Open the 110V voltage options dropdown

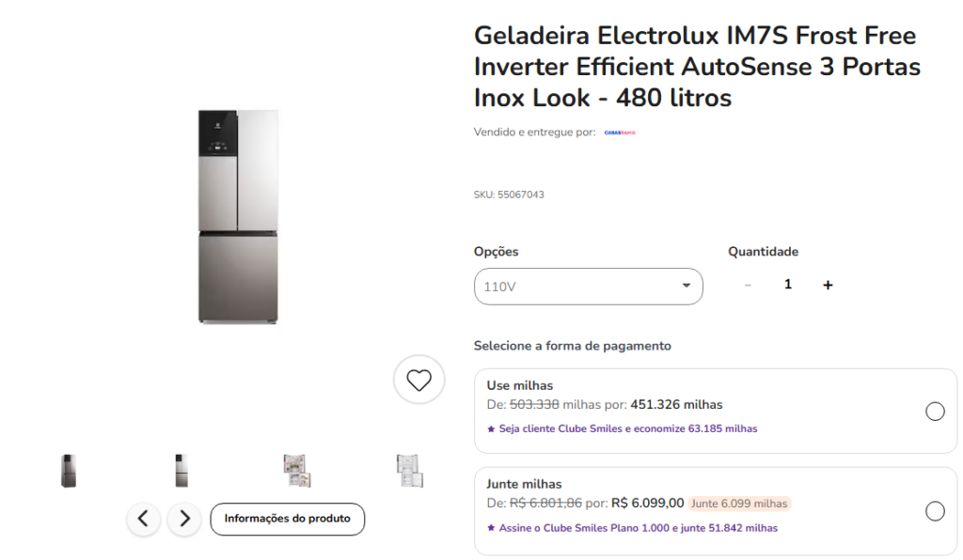tap(588, 286)
